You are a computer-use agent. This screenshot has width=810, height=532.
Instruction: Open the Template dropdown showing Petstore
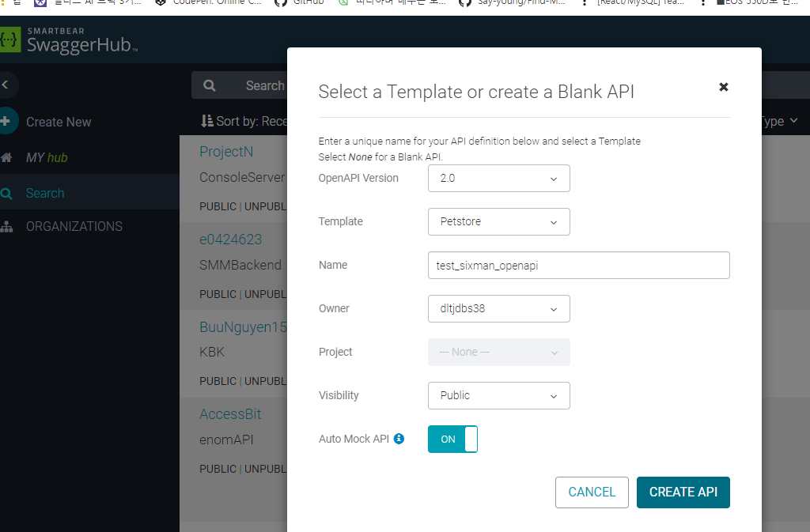click(498, 221)
